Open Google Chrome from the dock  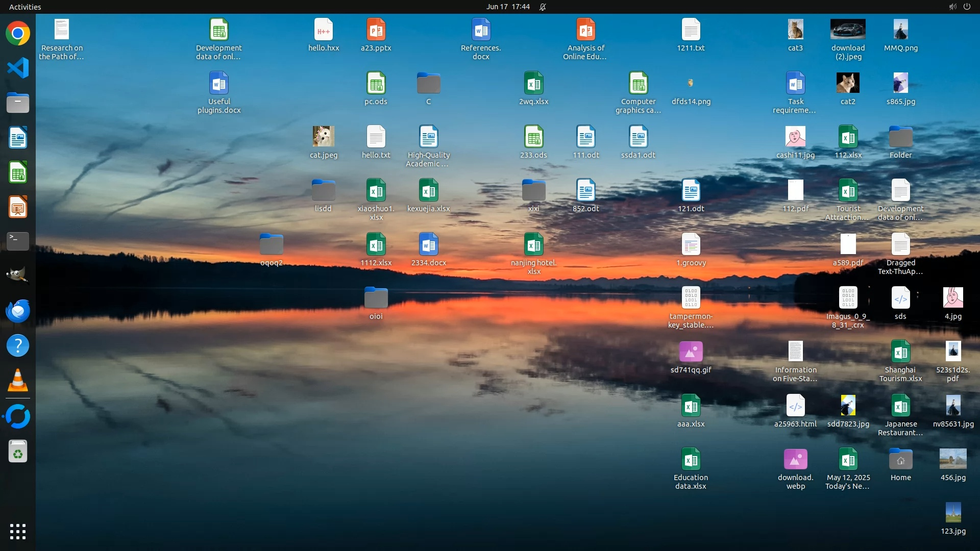[18, 34]
